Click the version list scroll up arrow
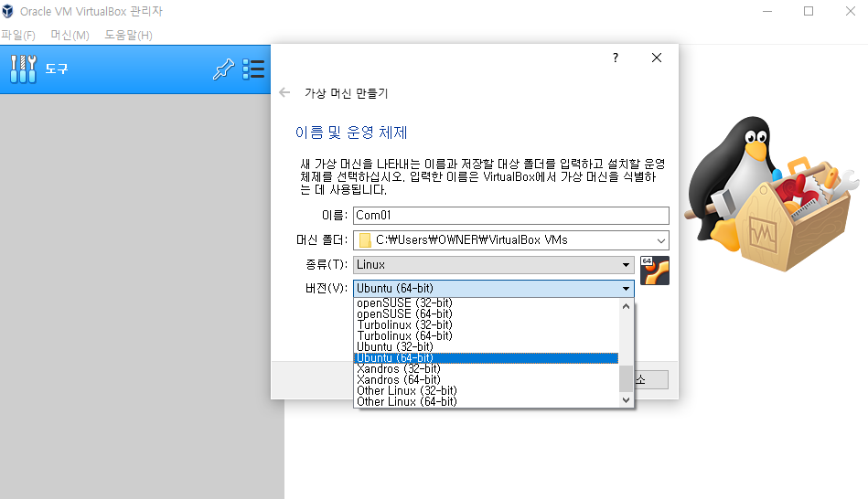This screenshot has height=499, width=868. coord(627,306)
